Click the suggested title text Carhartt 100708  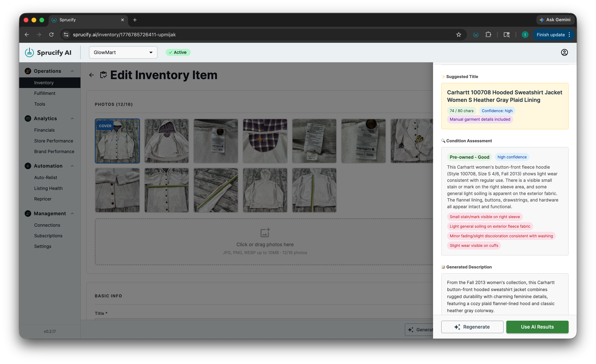504,96
